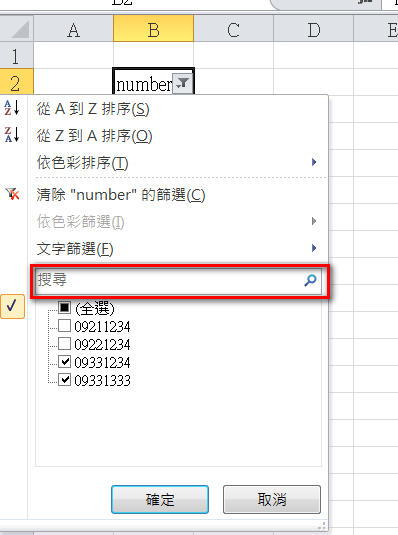398x535 pixels.
Task: Select row 2 header
Action: tap(16, 82)
